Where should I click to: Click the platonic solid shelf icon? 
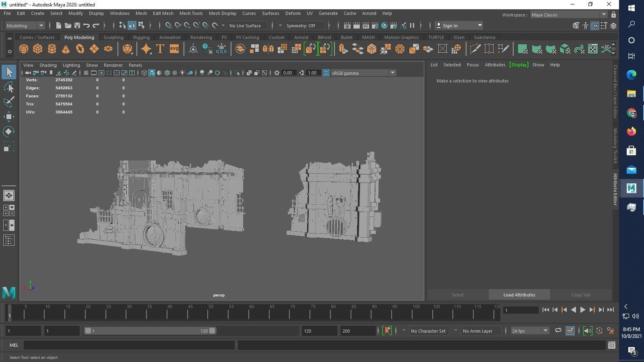click(128, 49)
